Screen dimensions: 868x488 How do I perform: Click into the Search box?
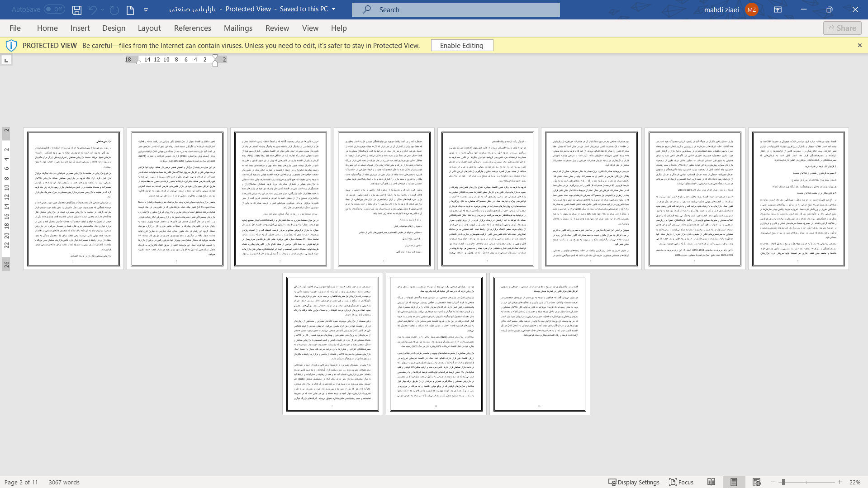[x=456, y=9]
